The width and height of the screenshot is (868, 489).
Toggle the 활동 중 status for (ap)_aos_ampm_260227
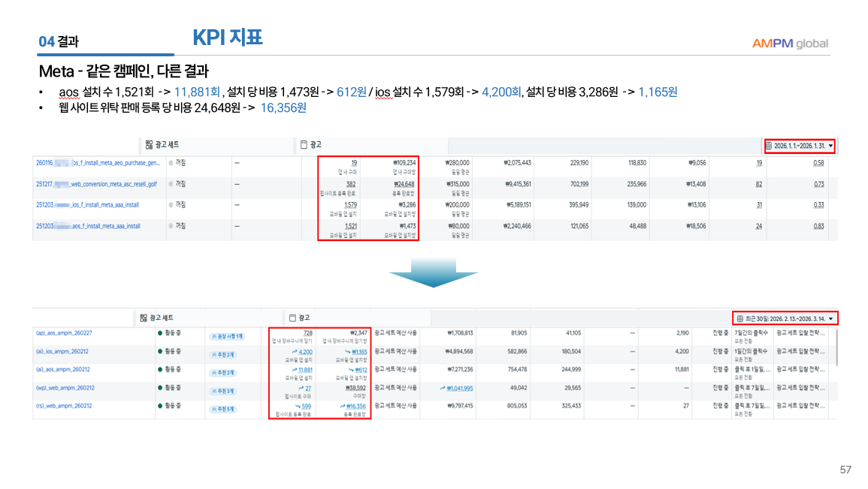click(x=160, y=333)
